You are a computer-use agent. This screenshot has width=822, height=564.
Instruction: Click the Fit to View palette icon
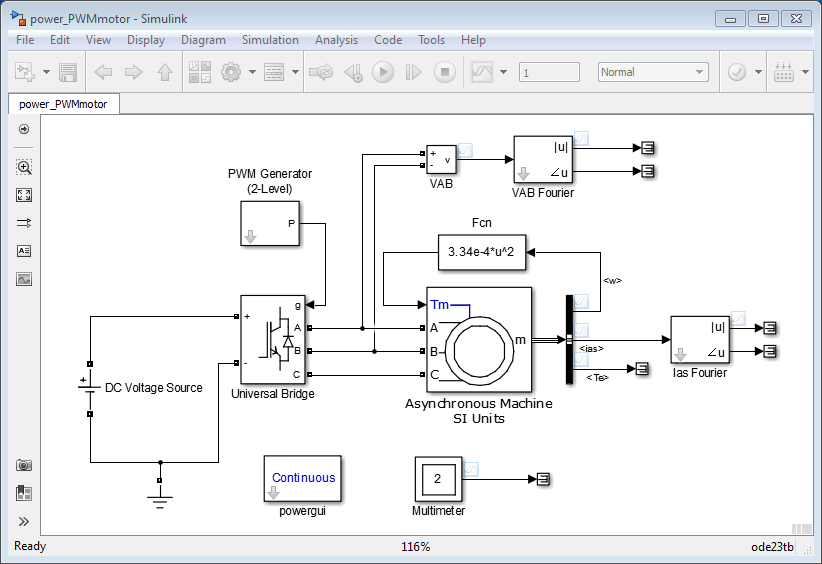coord(24,196)
